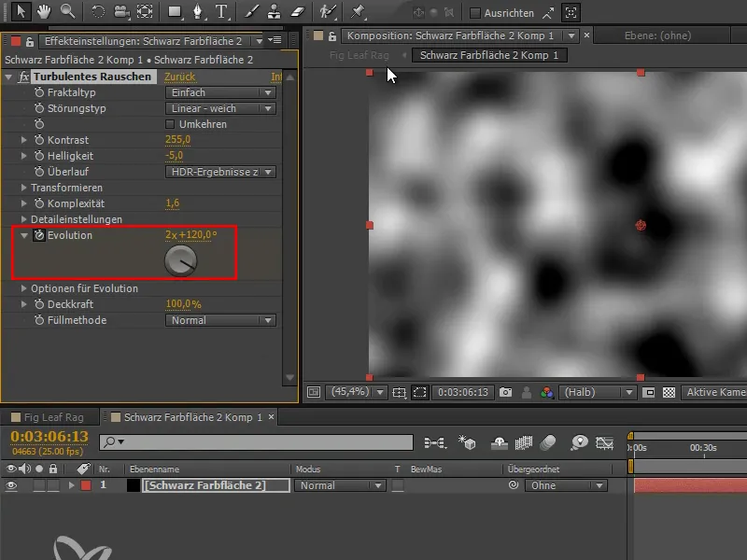The height and width of the screenshot is (560, 747).
Task: Open the Fraktaltyp Einfach dropdown
Action: pos(220,92)
